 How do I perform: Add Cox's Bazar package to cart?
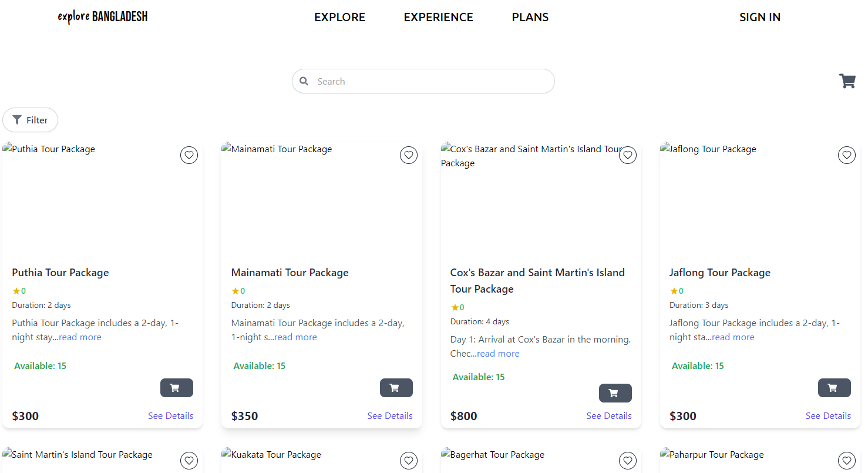point(615,393)
